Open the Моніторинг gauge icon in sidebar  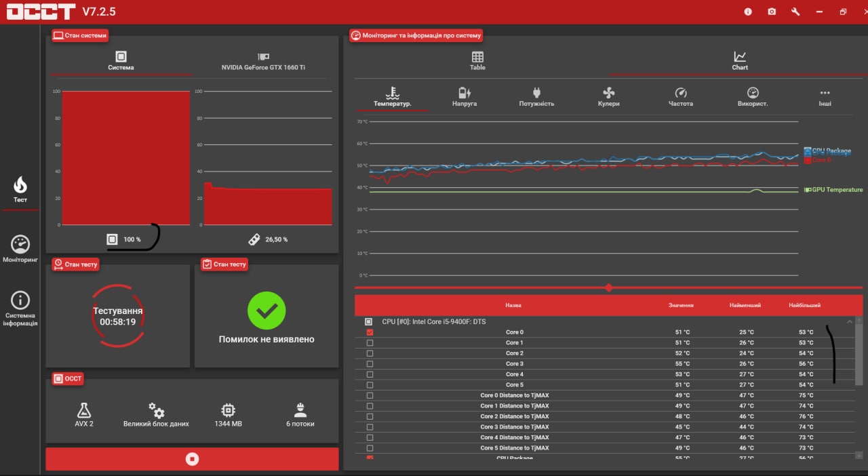pos(20,244)
